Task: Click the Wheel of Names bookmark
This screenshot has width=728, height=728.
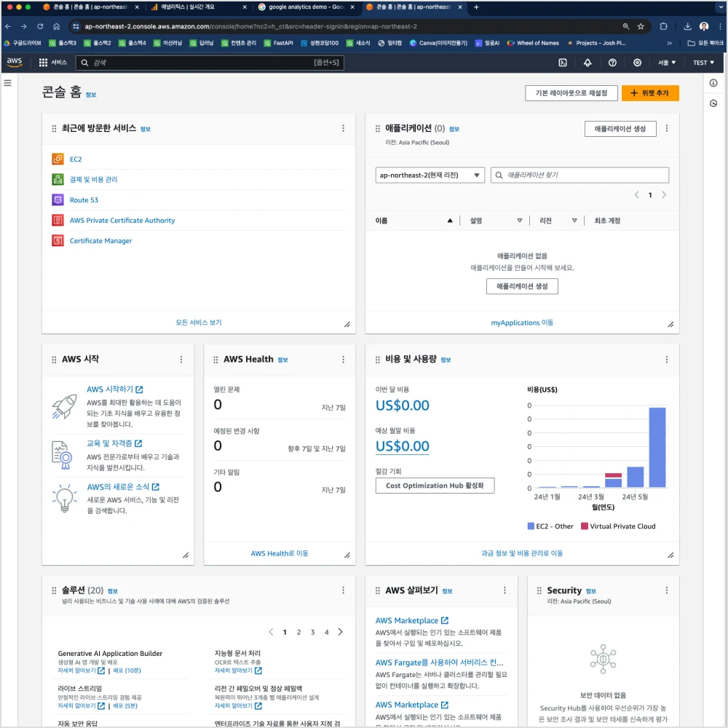Action: click(x=533, y=43)
